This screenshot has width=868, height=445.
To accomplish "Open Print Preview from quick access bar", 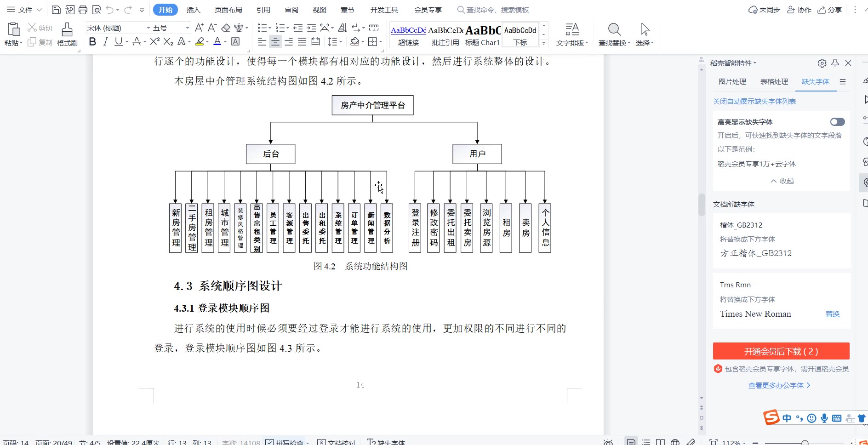I will pyautogui.click(x=96, y=10).
